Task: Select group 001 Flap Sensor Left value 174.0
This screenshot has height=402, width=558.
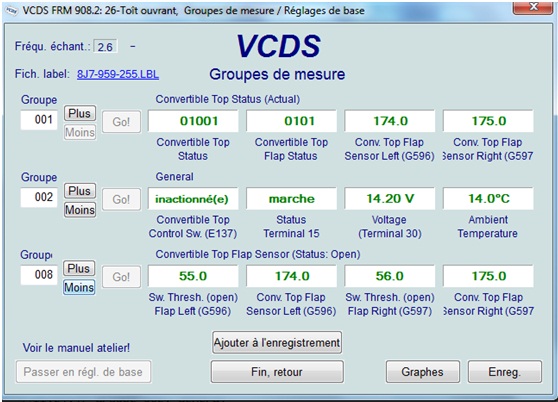Action: pyautogui.click(x=390, y=121)
